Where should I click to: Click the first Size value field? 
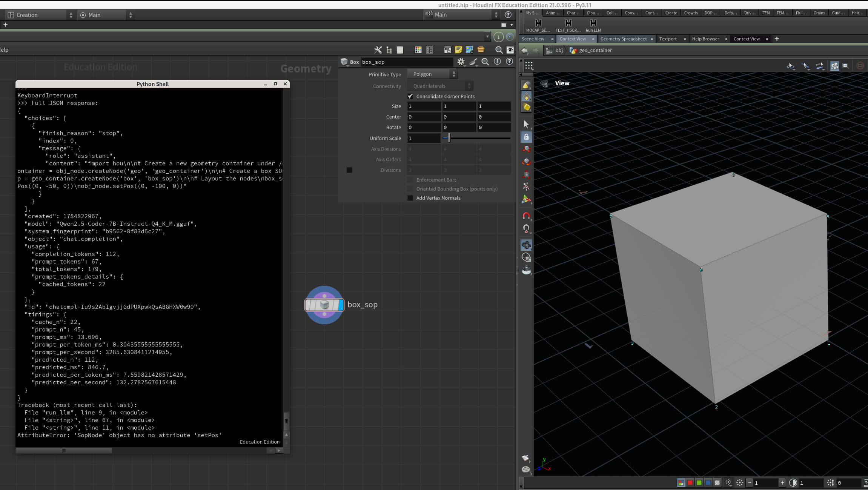tap(424, 106)
